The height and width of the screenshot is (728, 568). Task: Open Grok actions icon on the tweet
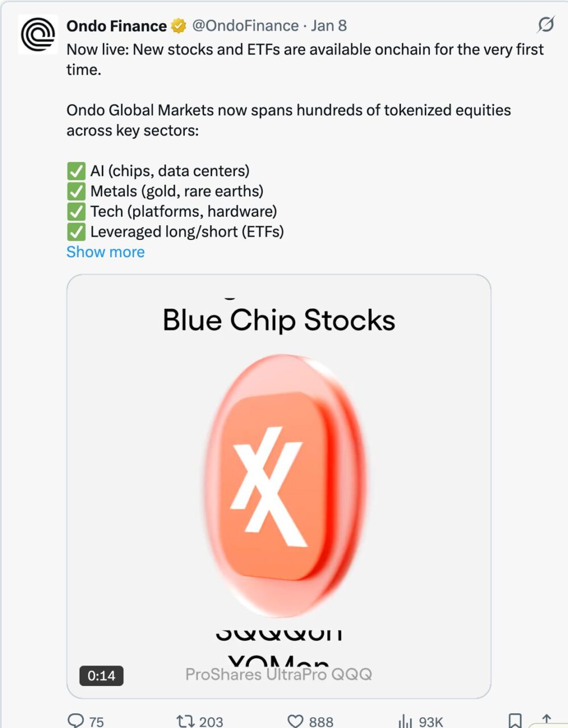[545, 24]
